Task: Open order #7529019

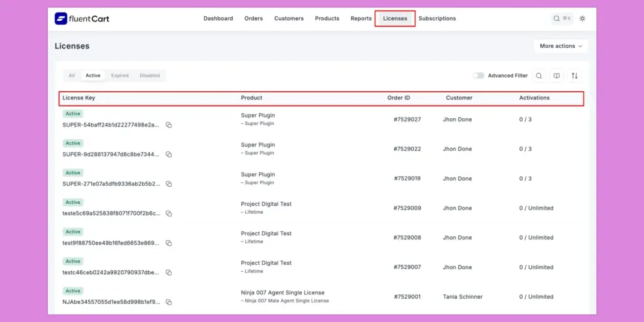Action: (408, 179)
